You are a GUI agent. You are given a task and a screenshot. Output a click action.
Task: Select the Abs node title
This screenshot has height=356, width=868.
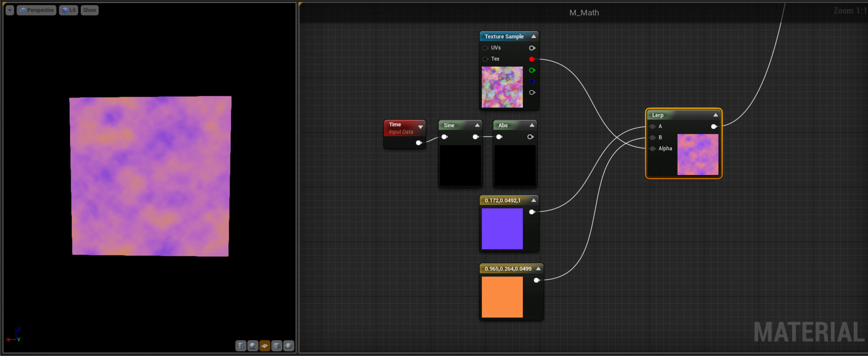point(503,125)
